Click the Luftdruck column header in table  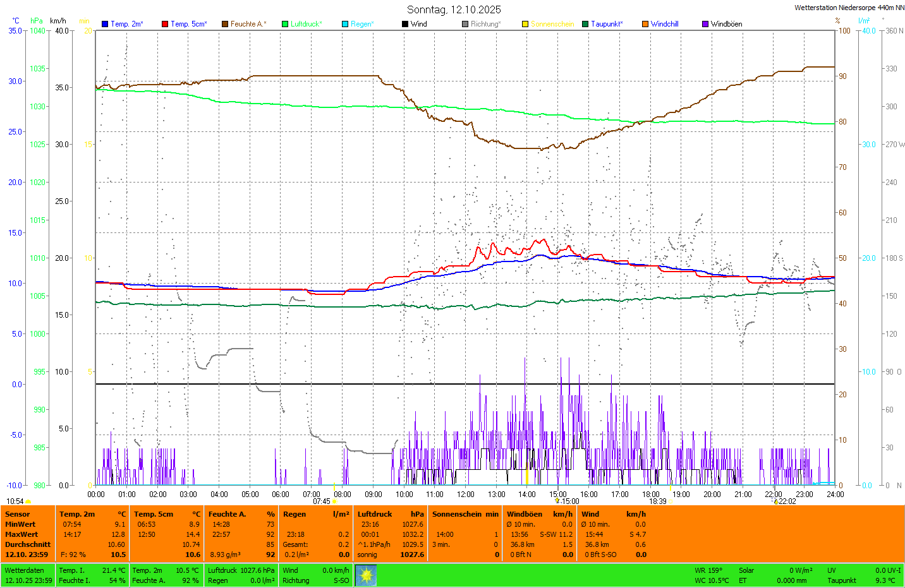click(375, 514)
